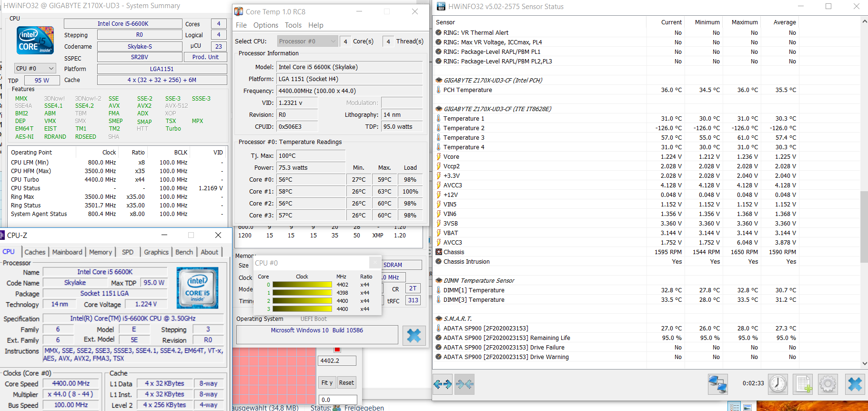Switch to the Memory tab in CPU-Z
Screen dimensions: 868x411
point(101,252)
